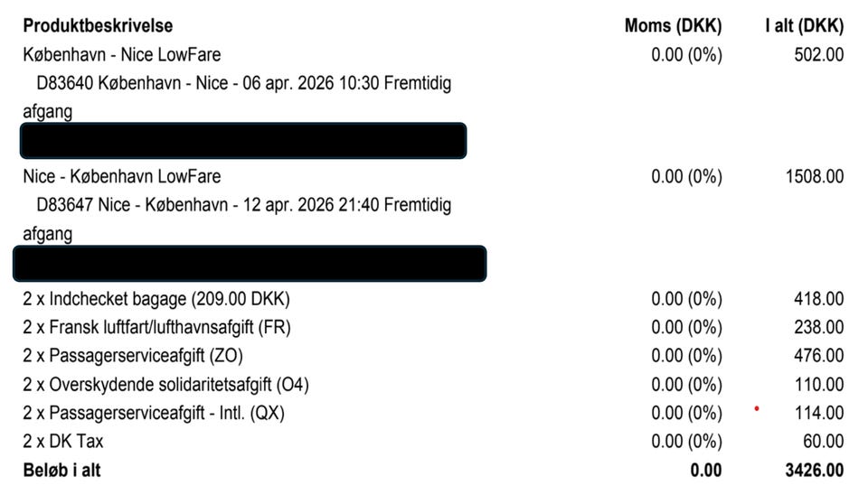This screenshot has width=868, height=495.
Task: Click the red dot beside 114.00
Action: tap(756, 408)
